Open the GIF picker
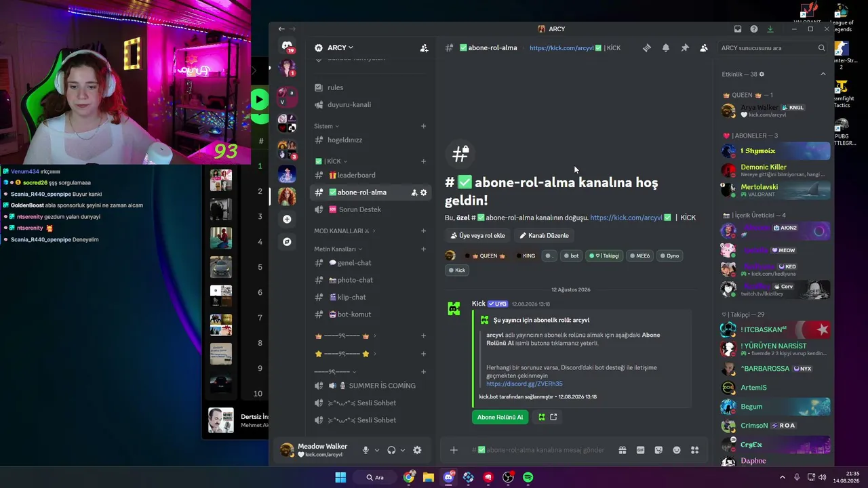This screenshot has width=868, height=488. point(640,450)
